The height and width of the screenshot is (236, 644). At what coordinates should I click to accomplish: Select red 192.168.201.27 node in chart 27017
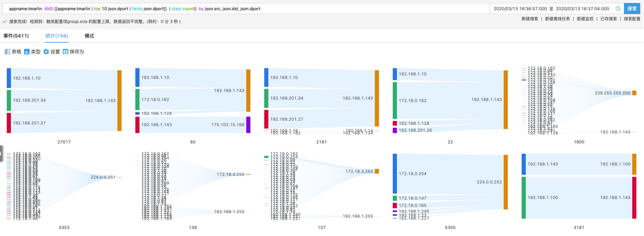[x=9, y=123]
